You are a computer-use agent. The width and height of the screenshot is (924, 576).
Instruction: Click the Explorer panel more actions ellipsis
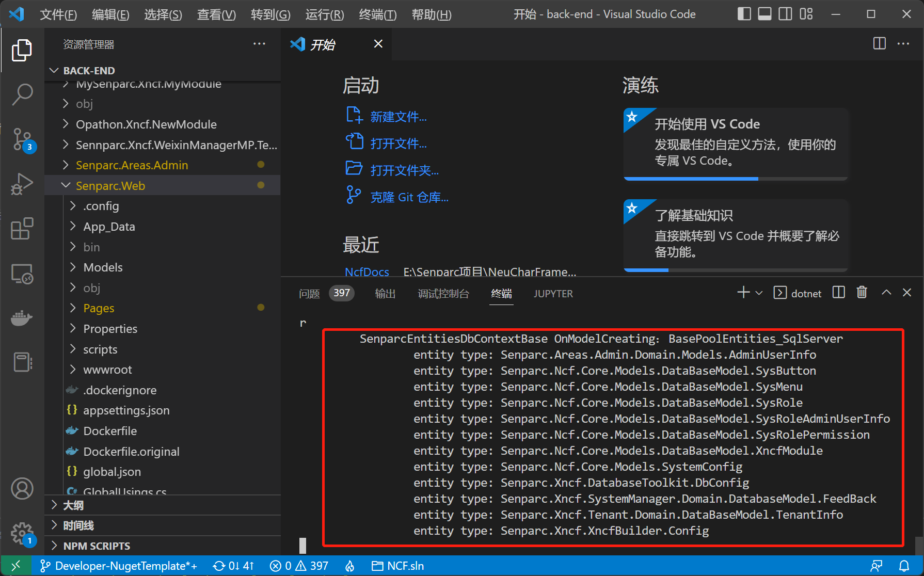[259, 44]
